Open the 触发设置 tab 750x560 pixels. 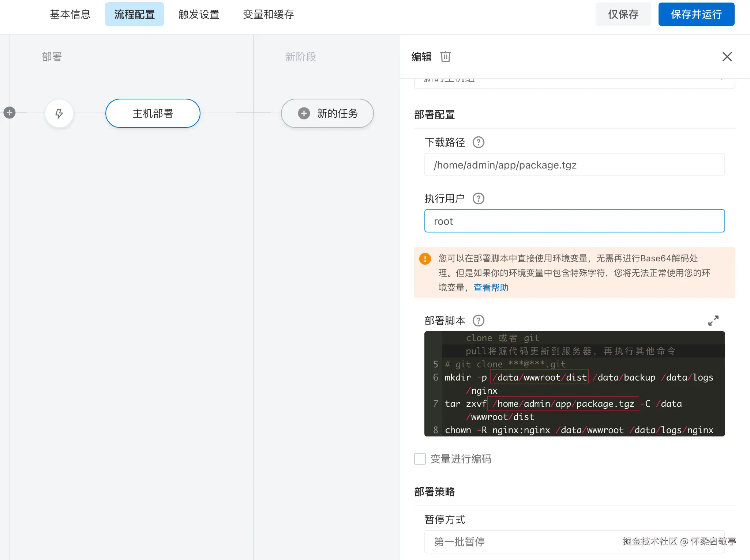pyautogui.click(x=199, y=14)
